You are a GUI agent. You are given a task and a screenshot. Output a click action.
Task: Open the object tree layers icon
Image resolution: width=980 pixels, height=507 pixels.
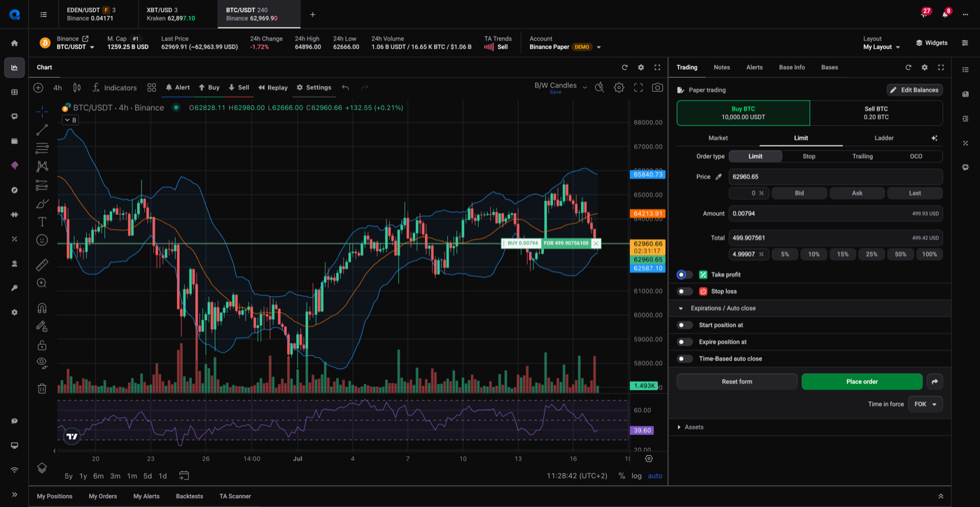point(42,468)
